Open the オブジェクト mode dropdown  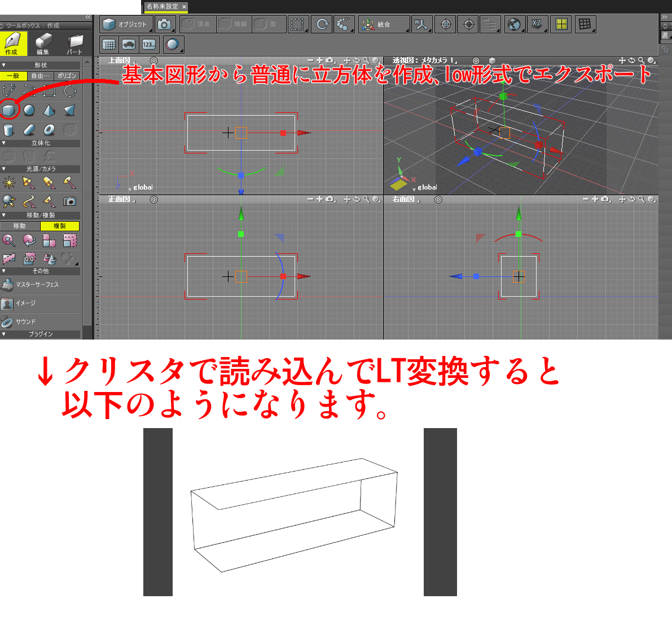[x=126, y=24]
